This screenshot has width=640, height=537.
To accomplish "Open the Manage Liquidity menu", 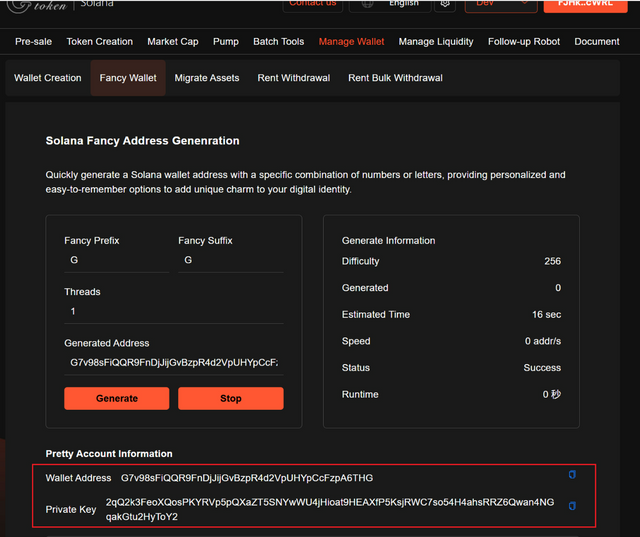I will [436, 42].
